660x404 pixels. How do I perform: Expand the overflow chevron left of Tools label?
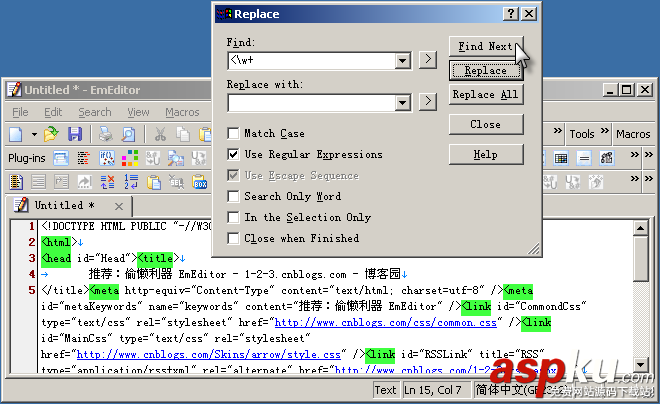click(557, 130)
